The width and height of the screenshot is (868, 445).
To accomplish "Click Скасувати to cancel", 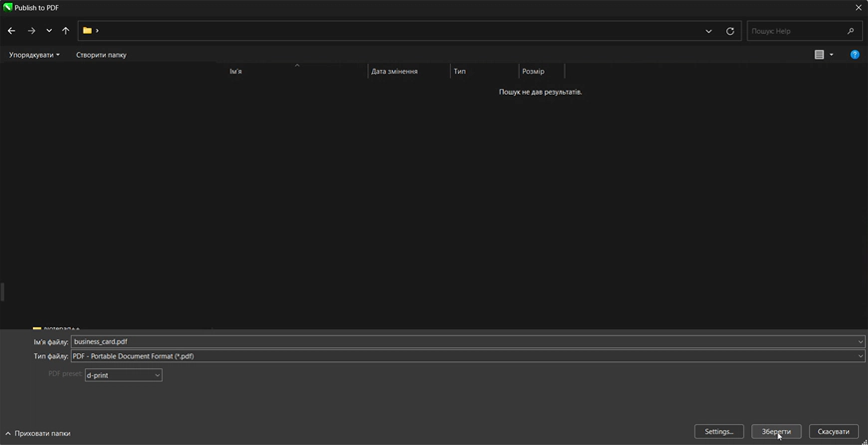I will tap(834, 431).
